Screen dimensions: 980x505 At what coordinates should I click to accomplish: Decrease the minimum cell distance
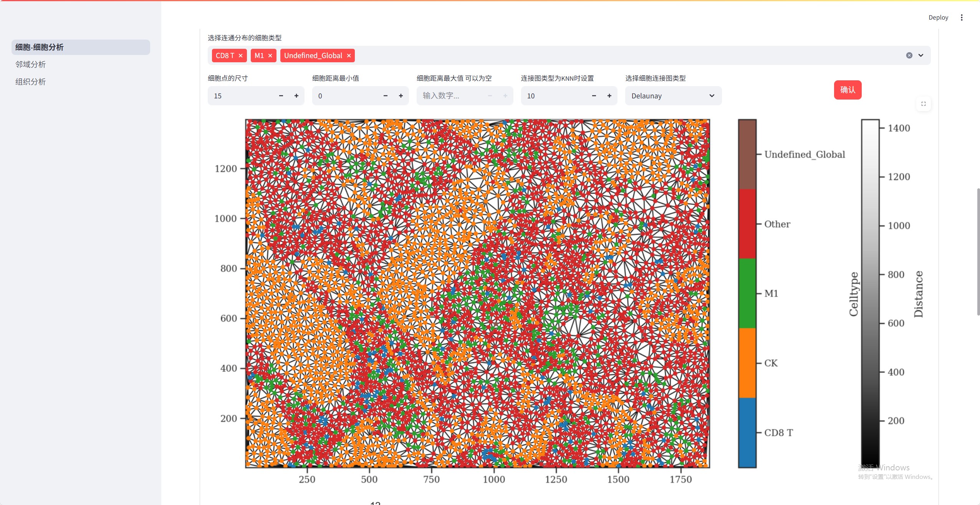pos(386,96)
